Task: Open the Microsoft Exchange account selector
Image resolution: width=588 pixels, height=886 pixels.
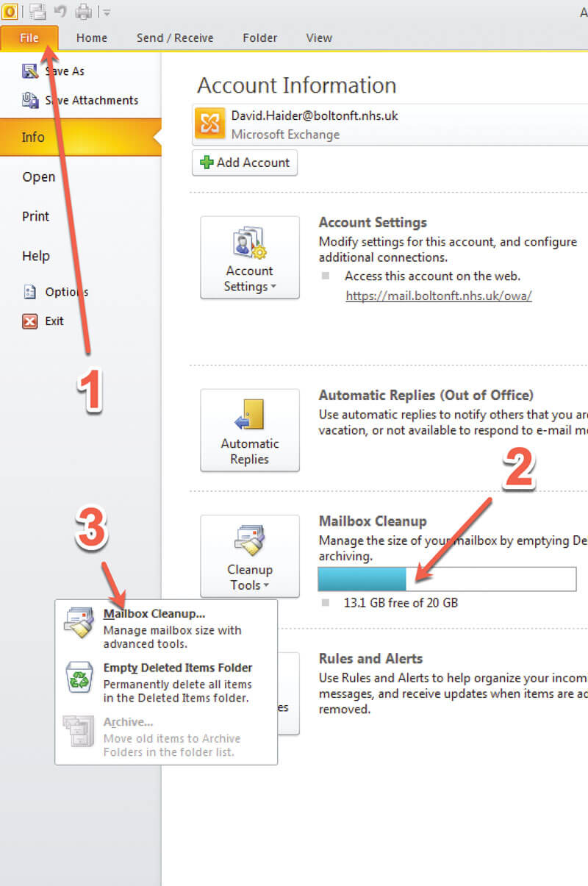Action: [x=390, y=124]
